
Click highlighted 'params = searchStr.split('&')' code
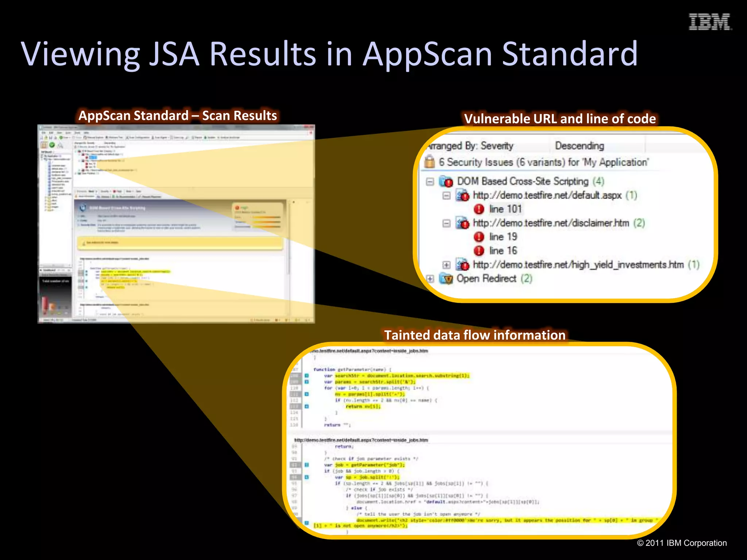[375, 382]
